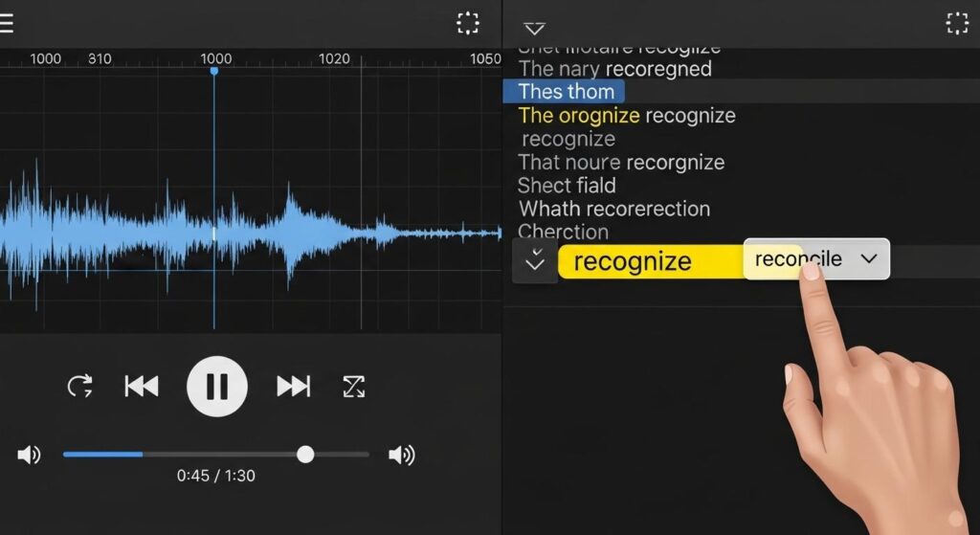
Task: Skip to the next track
Action: tap(293, 386)
